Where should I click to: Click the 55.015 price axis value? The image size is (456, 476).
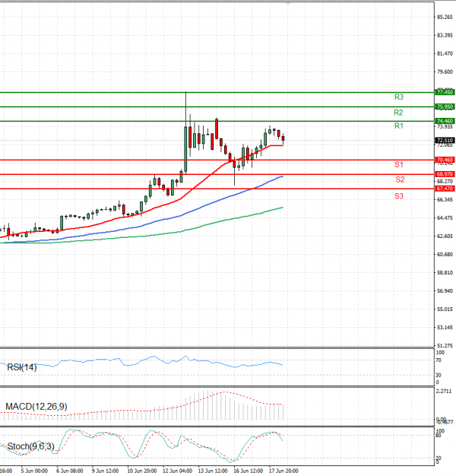coord(445,309)
